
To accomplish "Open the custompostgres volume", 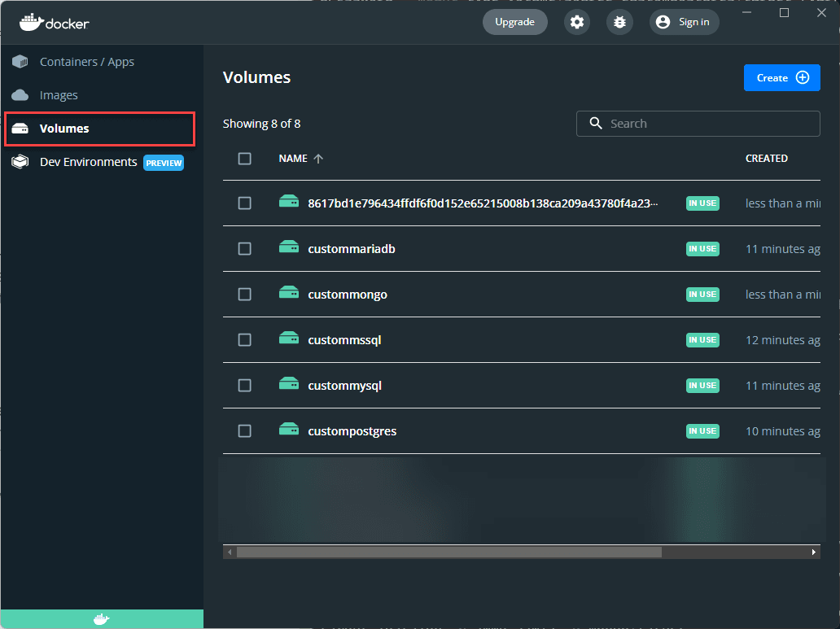I will coord(352,430).
